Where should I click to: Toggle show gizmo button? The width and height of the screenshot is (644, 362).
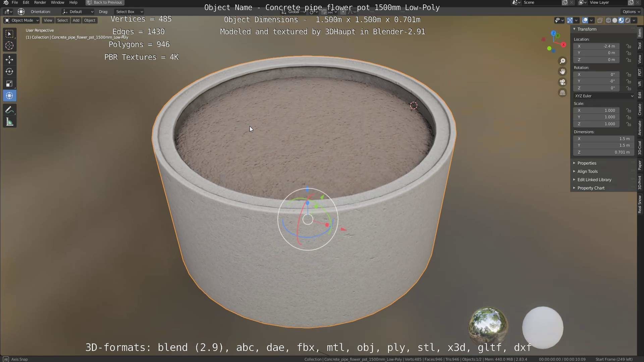point(570,20)
